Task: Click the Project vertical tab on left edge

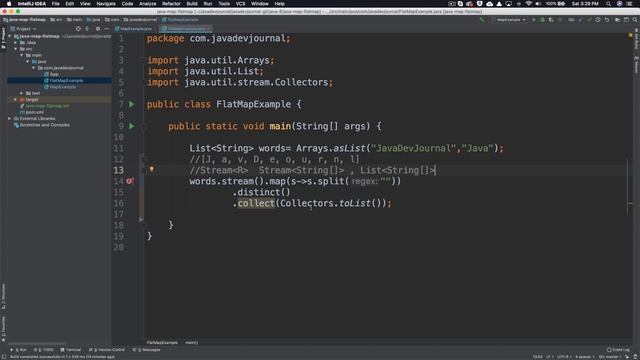Action: (x=3, y=38)
